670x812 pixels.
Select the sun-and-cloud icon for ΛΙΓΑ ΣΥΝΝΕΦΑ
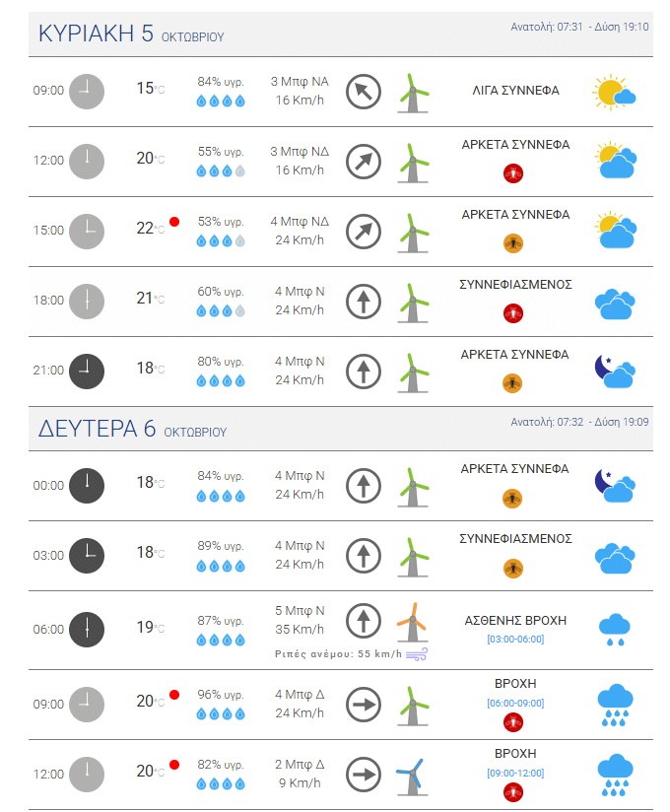615,92
